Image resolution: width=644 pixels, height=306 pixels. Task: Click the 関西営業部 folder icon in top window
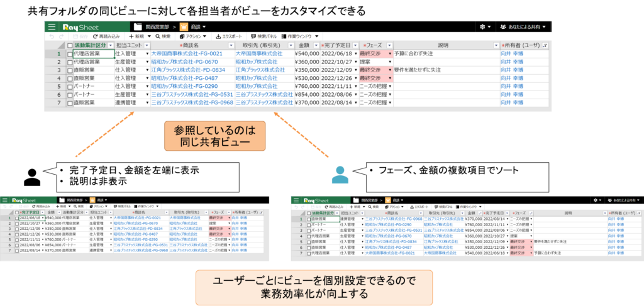pos(140,27)
